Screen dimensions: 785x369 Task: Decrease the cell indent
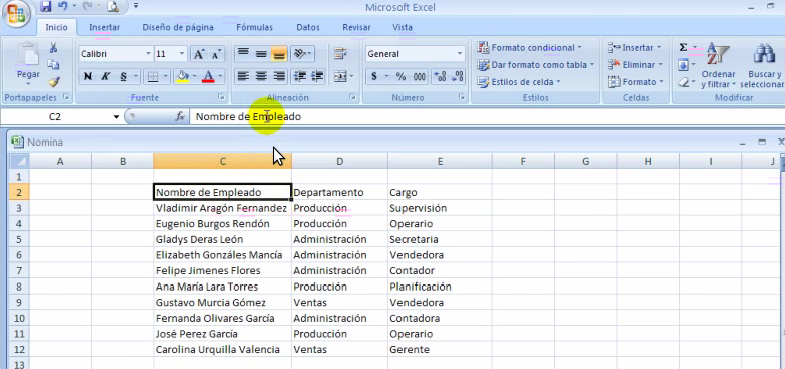click(300, 76)
